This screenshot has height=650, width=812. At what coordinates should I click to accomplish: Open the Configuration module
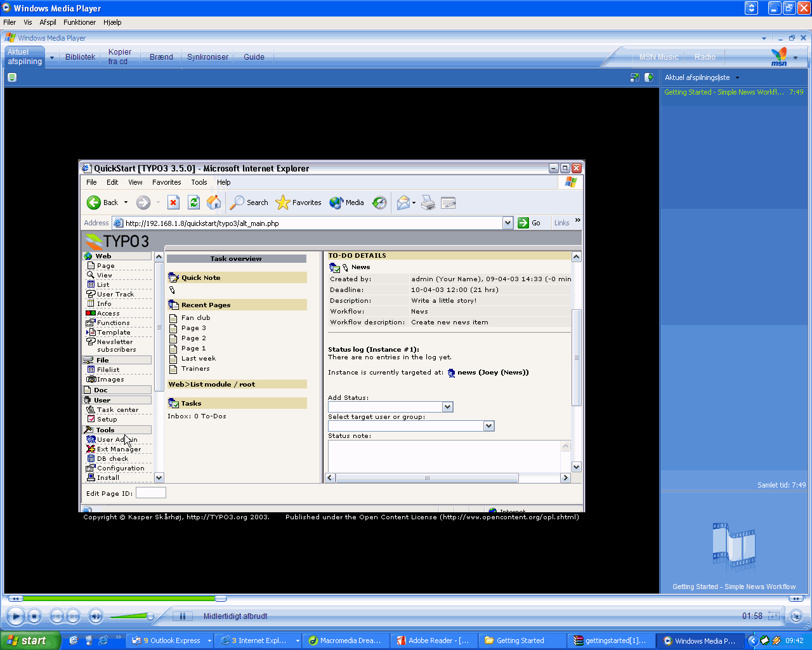(121, 468)
